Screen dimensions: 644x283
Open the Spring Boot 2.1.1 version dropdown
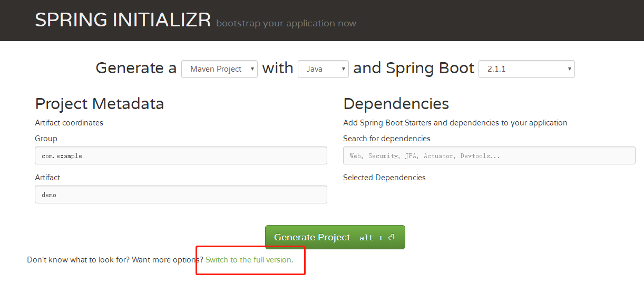click(x=526, y=69)
